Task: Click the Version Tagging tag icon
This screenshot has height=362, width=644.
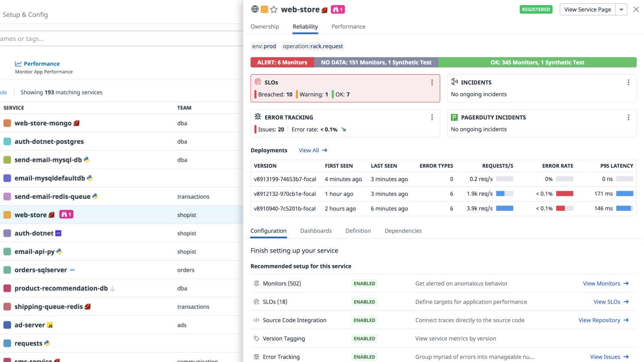Action: 257,338
